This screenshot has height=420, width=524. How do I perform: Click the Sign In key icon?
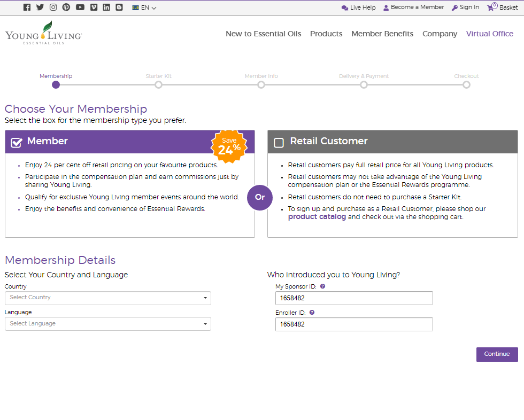click(x=454, y=7)
